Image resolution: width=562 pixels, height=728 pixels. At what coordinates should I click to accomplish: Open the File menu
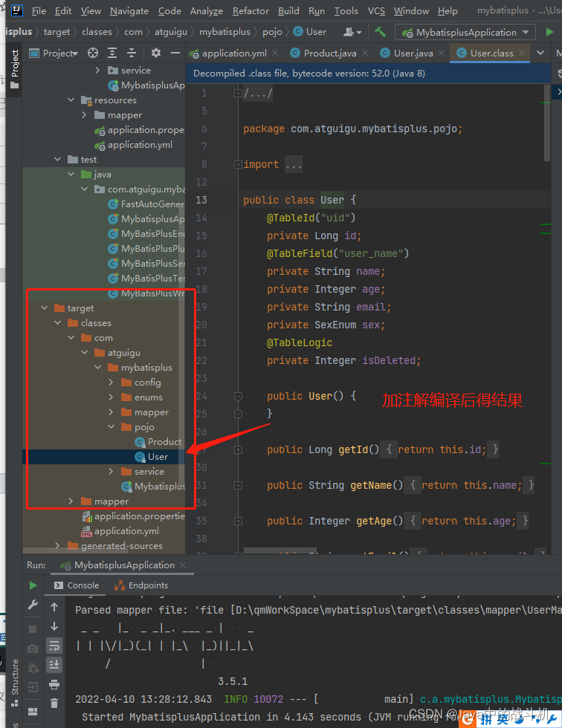pyautogui.click(x=39, y=10)
